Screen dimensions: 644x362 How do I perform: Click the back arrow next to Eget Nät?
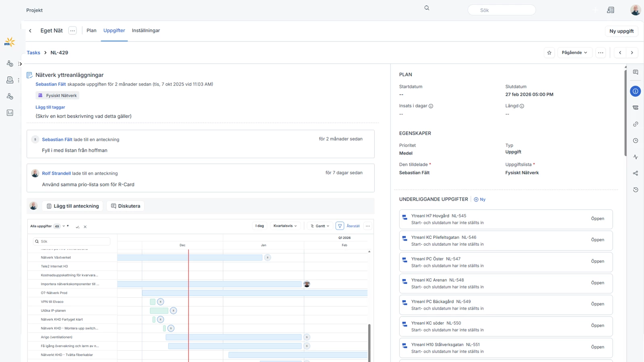point(30,31)
